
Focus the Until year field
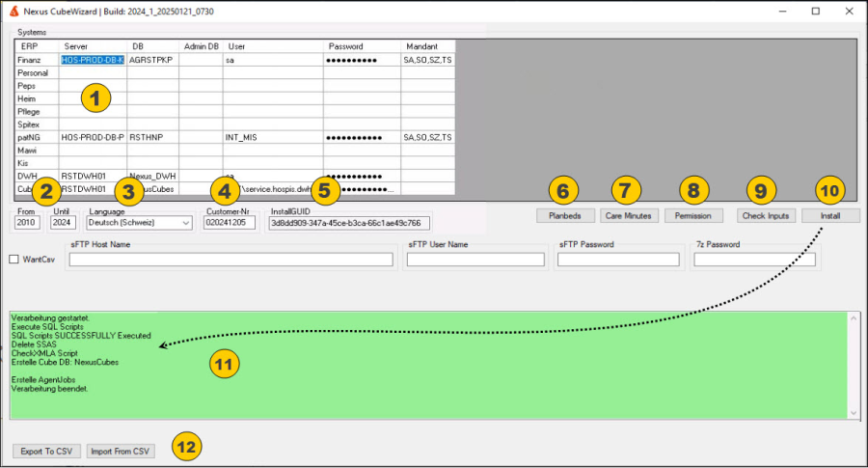pyautogui.click(x=63, y=223)
